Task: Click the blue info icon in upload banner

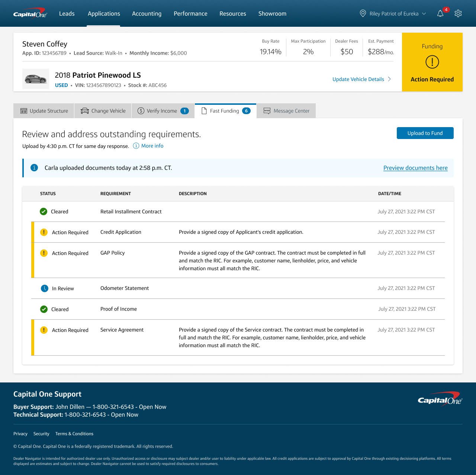Action: tap(34, 168)
